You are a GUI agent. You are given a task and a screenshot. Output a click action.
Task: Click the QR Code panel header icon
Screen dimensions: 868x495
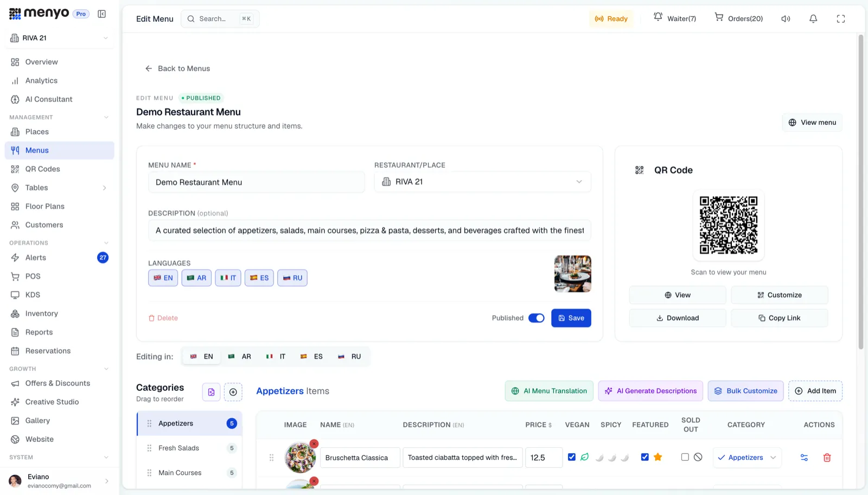[x=640, y=170]
